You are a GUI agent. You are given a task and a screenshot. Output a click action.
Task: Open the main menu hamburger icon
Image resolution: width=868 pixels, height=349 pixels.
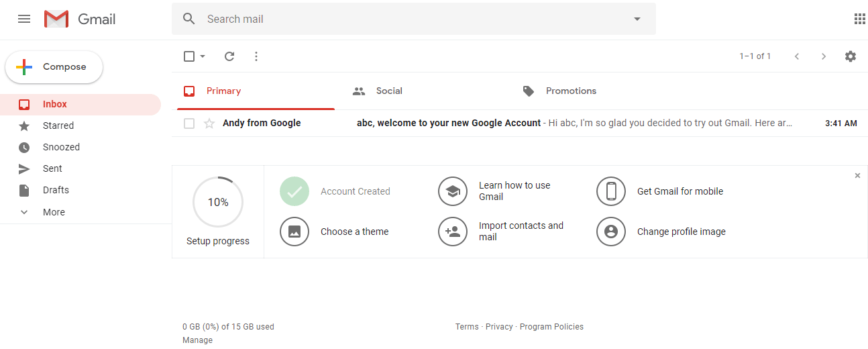click(x=24, y=19)
